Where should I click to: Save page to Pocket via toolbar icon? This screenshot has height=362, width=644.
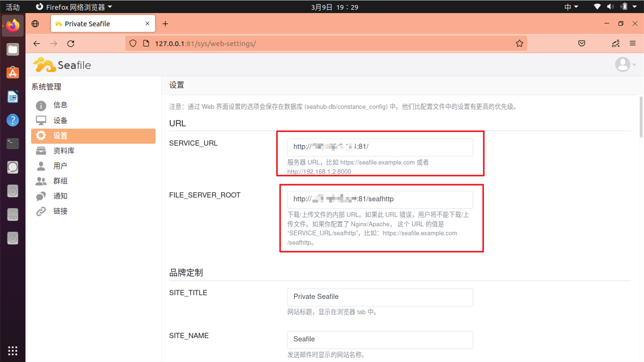pos(582,43)
